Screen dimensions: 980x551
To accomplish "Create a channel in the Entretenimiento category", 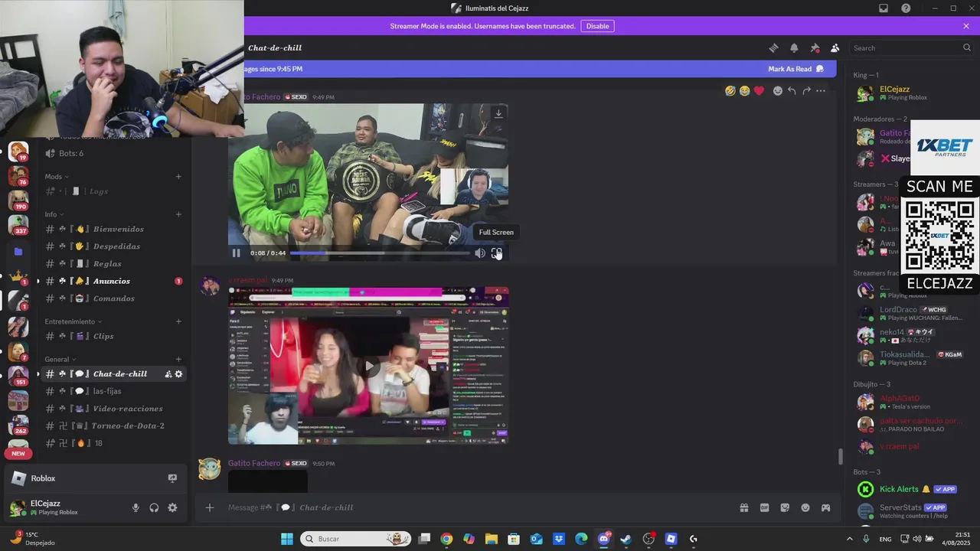I will tap(178, 321).
